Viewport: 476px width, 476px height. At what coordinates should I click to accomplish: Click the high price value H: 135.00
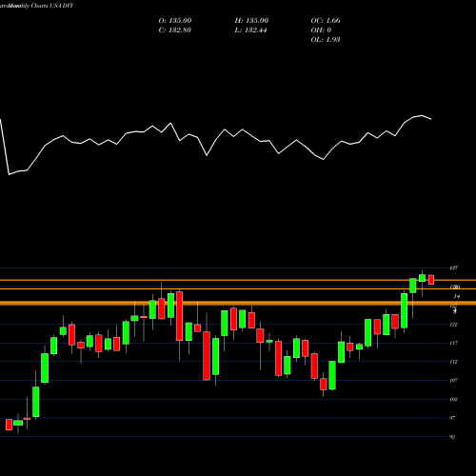tap(251, 20)
